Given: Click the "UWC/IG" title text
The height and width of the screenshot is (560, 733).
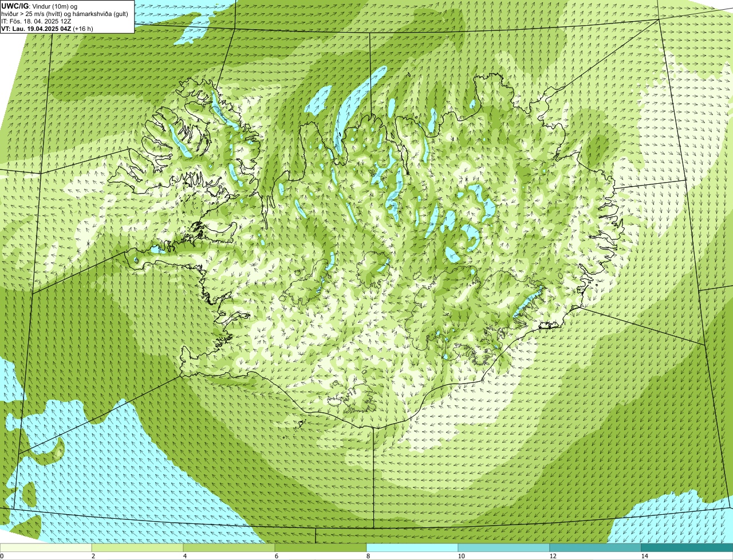Looking at the screenshot, I should click(14, 6).
